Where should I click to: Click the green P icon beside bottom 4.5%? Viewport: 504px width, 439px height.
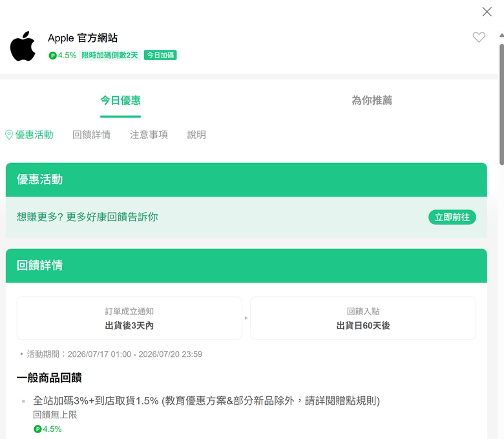click(37, 429)
